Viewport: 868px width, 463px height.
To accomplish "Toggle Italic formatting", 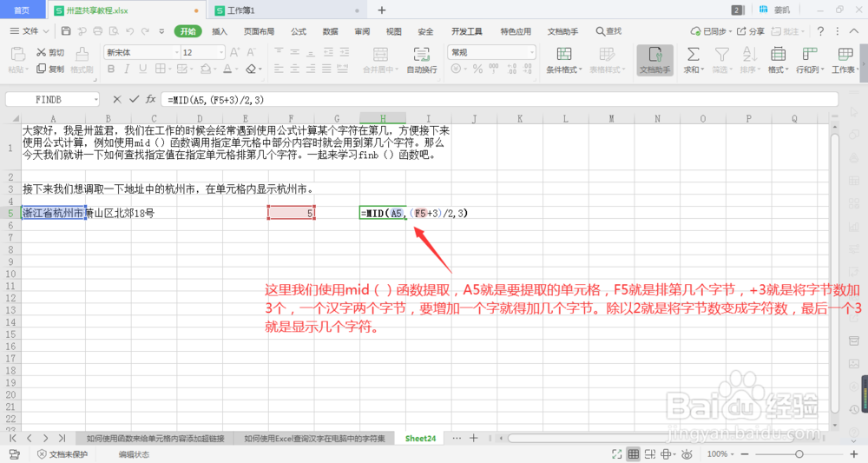I will click(127, 69).
